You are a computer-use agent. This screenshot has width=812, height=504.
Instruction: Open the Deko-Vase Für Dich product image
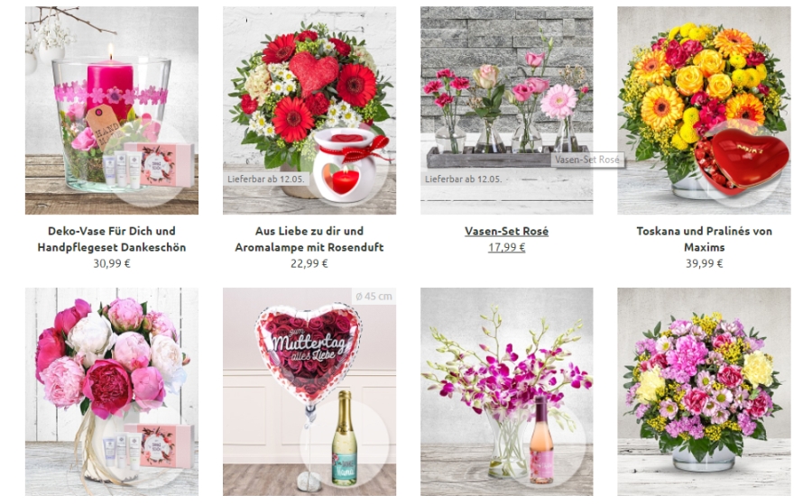point(111,110)
